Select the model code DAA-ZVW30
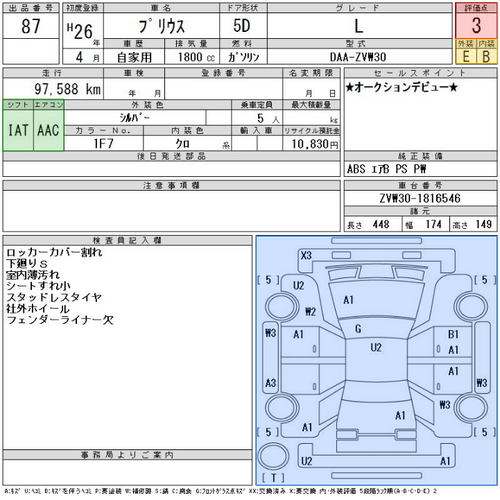This screenshot has width=500, height=500. pos(358,57)
